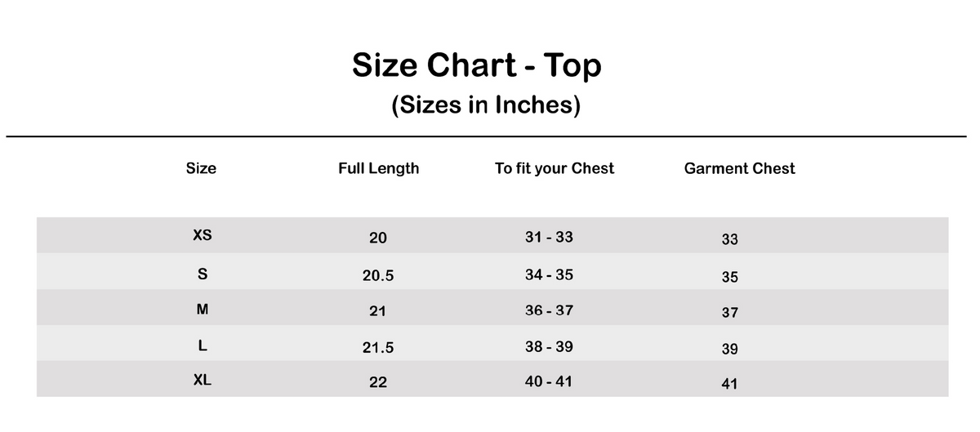The height and width of the screenshot is (432, 980).
Task: Click chest range 36 - 37
Action: point(549,310)
